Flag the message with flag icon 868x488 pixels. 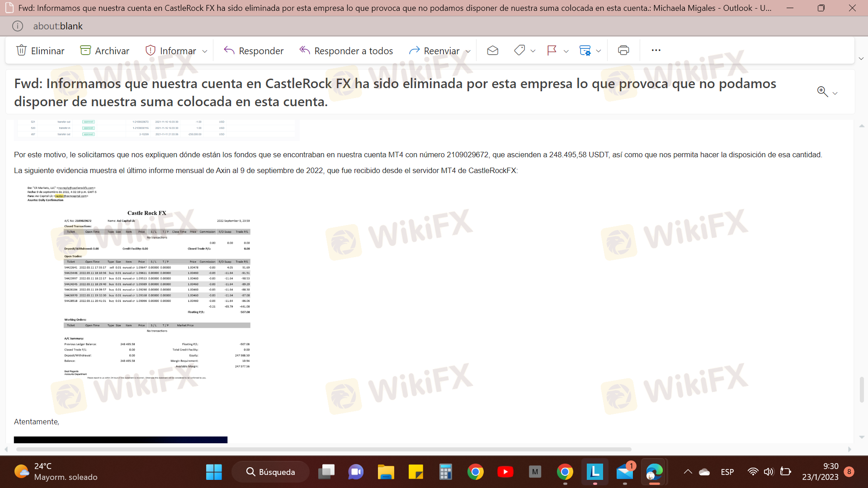(552, 51)
